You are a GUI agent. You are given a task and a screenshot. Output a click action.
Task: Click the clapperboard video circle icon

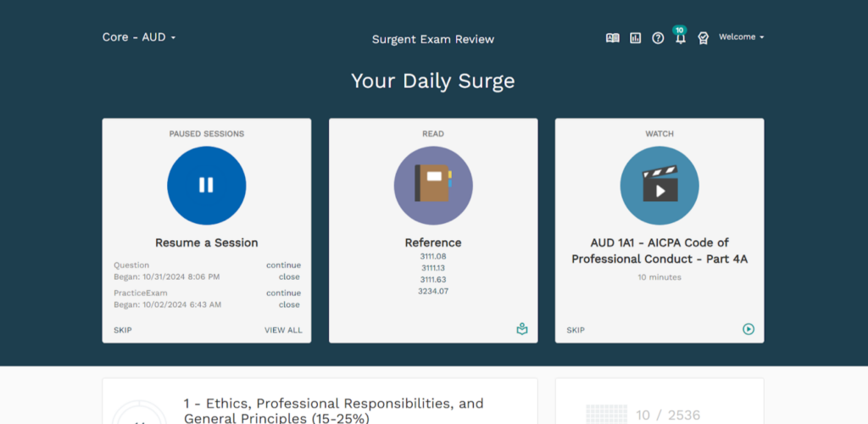pyautogui.click(x=659, y=186)
